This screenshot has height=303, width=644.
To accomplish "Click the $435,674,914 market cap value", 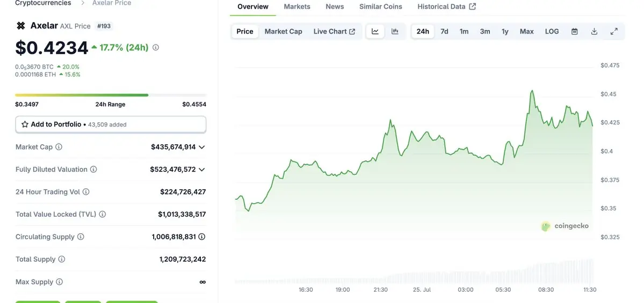I will point(173,147).
